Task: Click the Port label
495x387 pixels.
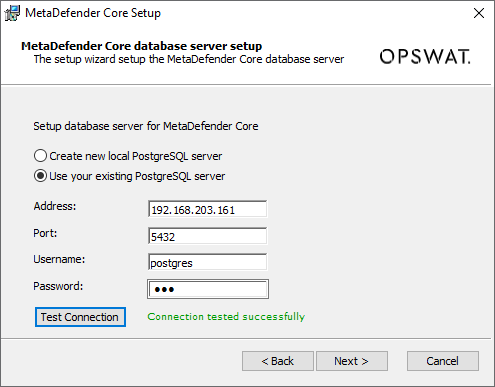Action: click(45, 233)
